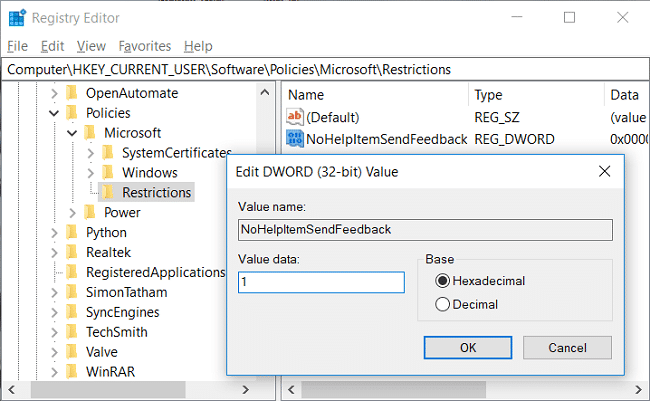Confirm the value with the OK button
This screenshot has width=650, height=401.
pos(468,348)
